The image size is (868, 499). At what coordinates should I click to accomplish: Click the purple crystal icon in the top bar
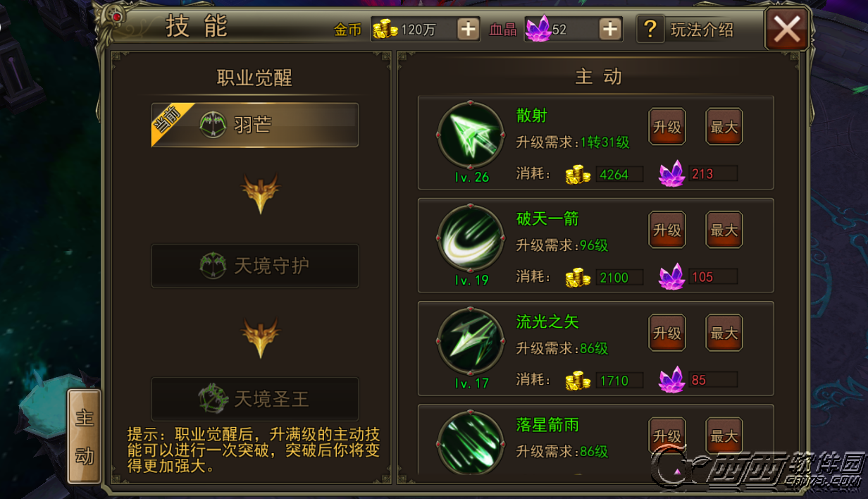tap(539, 29)
